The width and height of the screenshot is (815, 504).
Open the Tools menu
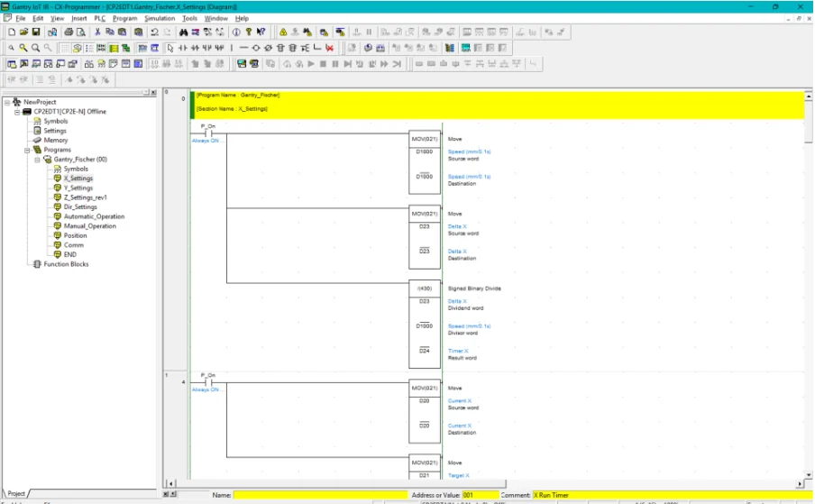pyautogui.click(x=189, y=18)
